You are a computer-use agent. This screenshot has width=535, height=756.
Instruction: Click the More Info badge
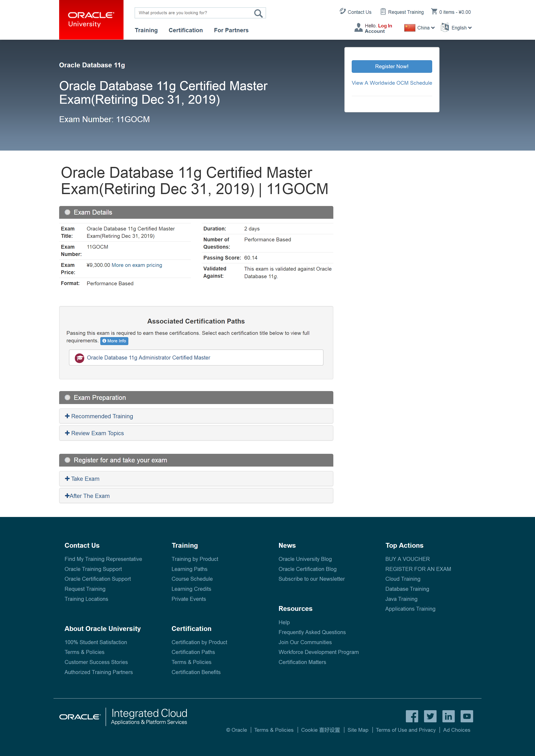(114, 341)
